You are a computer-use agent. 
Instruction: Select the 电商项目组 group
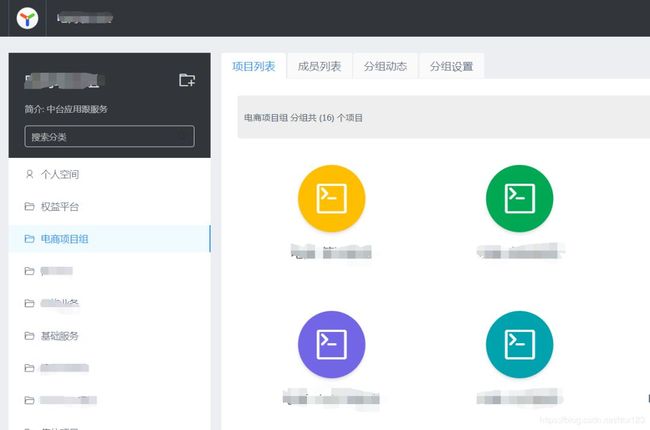(109, 239)
